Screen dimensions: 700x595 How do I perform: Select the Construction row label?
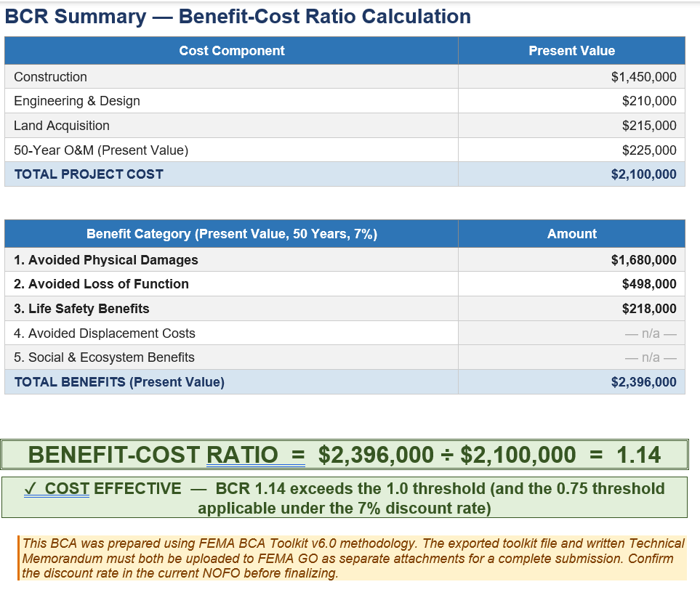(x=50, y=77)
